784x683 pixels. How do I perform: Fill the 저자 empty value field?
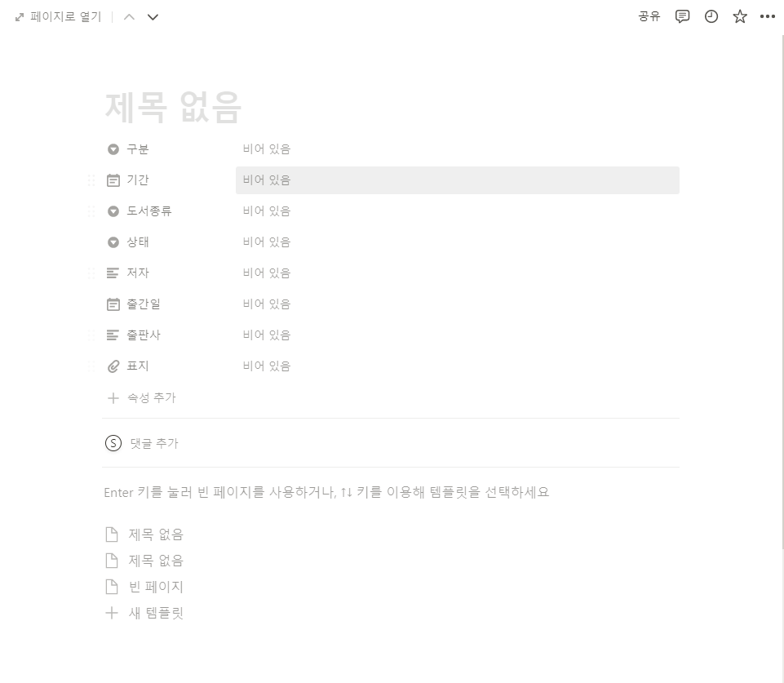pyautogui.click(x=458, y=273)
